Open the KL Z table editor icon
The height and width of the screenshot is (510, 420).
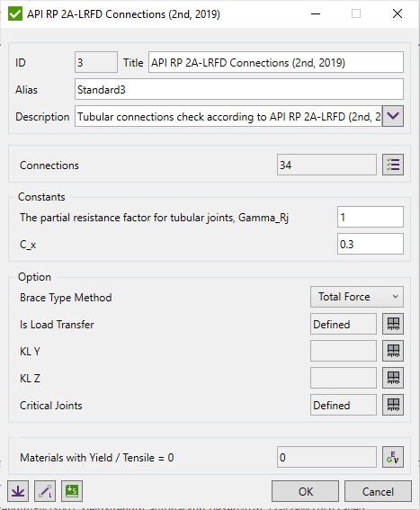[393, 378]
